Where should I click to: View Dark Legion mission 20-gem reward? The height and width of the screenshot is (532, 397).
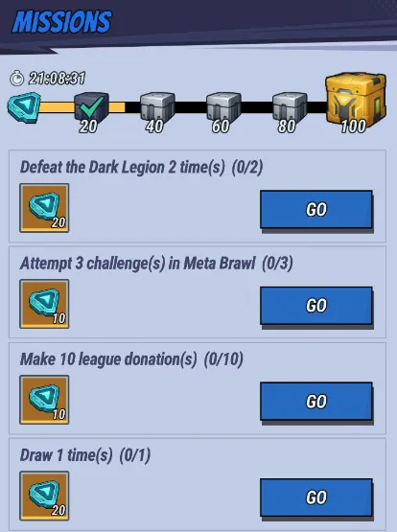click(x=44, y=208)
